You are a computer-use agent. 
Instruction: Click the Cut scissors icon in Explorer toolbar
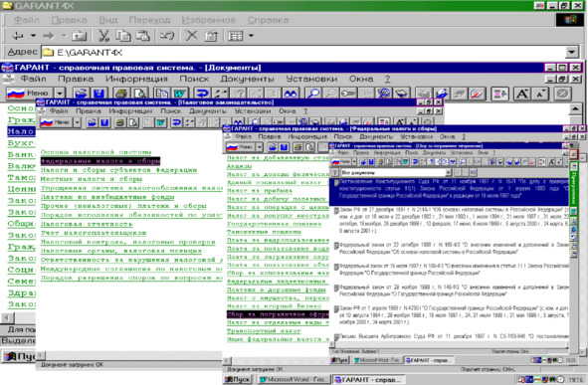[x=103, y=36]
